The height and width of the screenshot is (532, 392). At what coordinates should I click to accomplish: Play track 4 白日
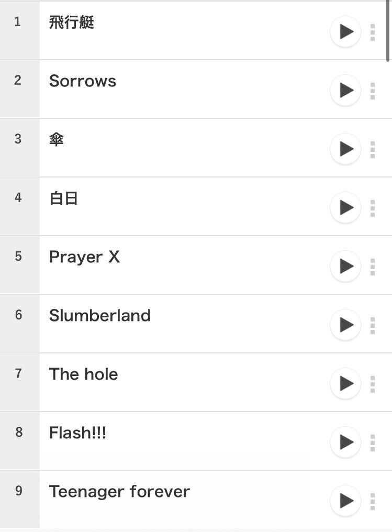[x=345, y=207]
